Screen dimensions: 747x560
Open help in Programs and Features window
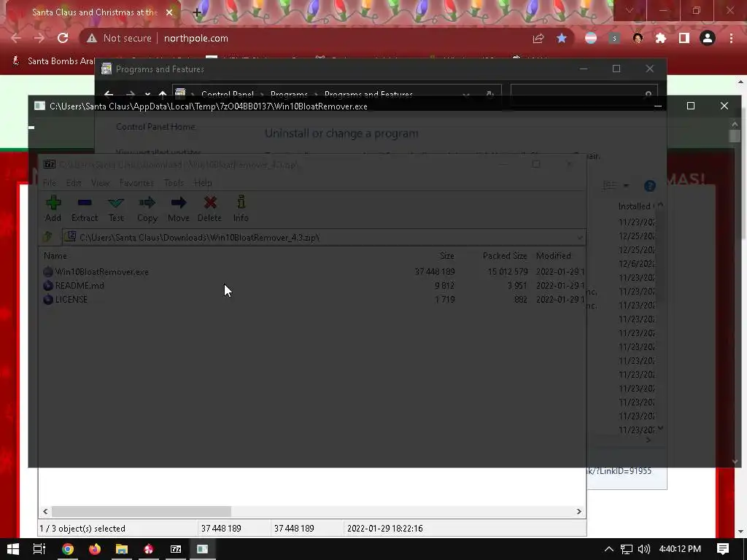click(x=650, y=186)
